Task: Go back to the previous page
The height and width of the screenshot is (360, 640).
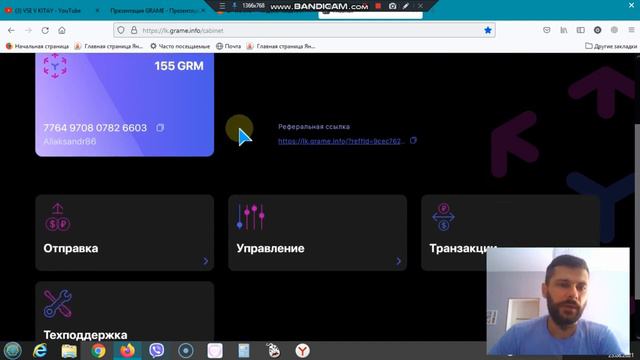Action: point(11,30)
